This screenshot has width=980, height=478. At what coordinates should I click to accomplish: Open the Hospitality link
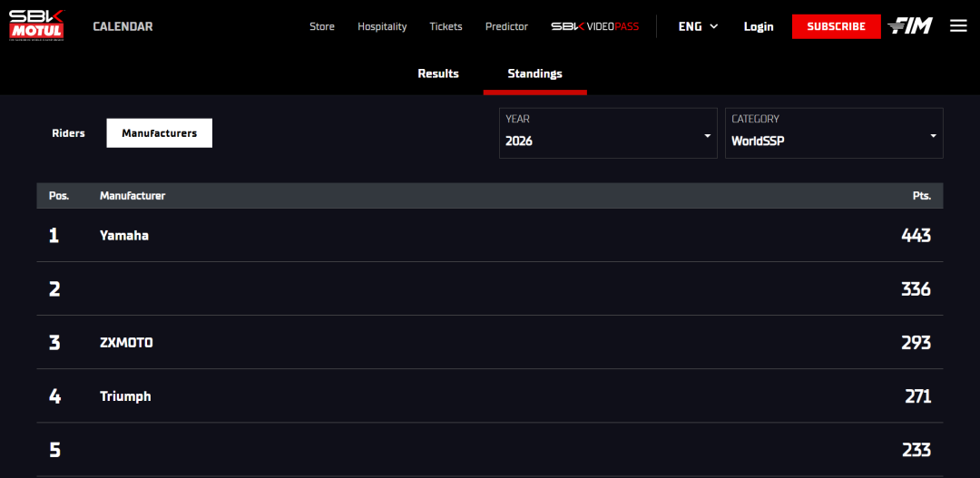pyautogui.click(x=382, y=26)
